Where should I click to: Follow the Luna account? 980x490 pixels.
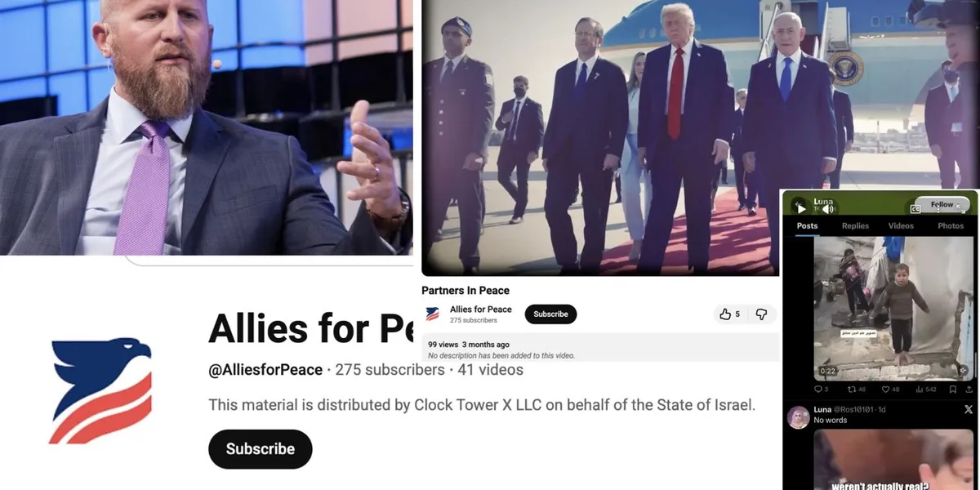(942, 205)
